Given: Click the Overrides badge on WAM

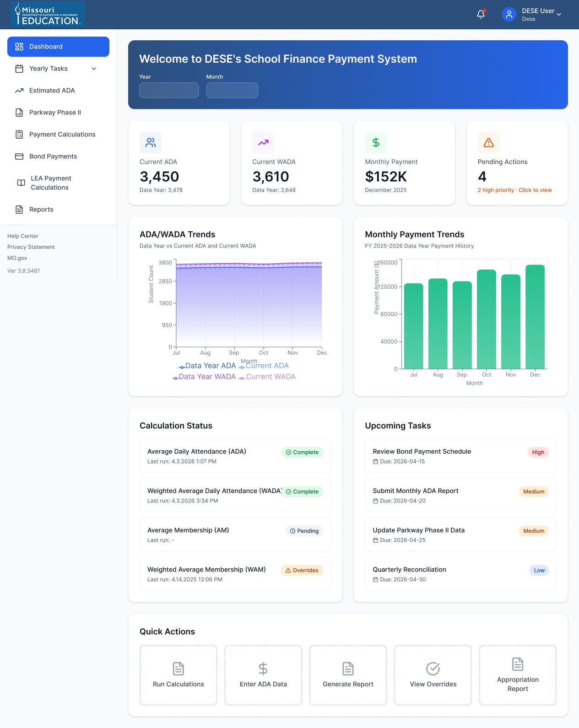Looking at the screenshot, I should tap(302, 570).
